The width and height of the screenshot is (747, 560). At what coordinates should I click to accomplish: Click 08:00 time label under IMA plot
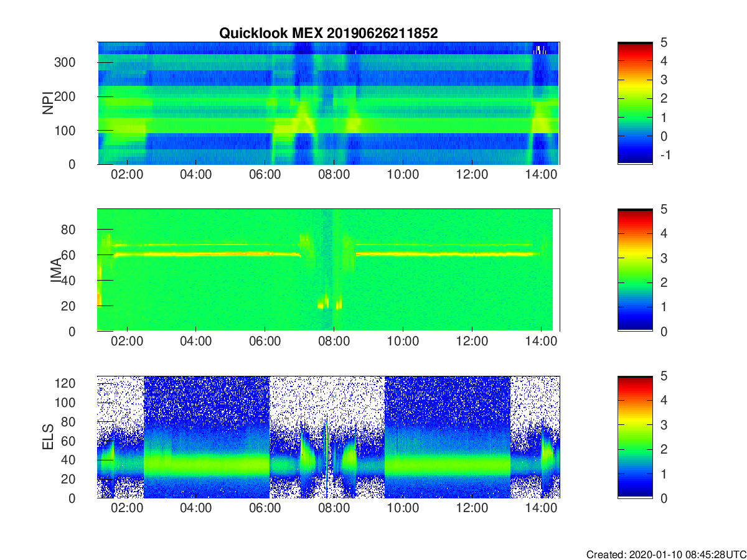334,343
